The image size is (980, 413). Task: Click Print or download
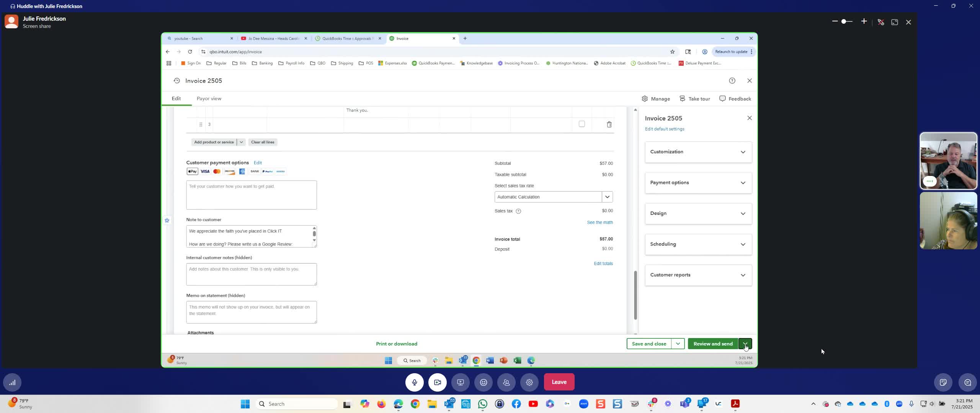[x=396, y=343]
